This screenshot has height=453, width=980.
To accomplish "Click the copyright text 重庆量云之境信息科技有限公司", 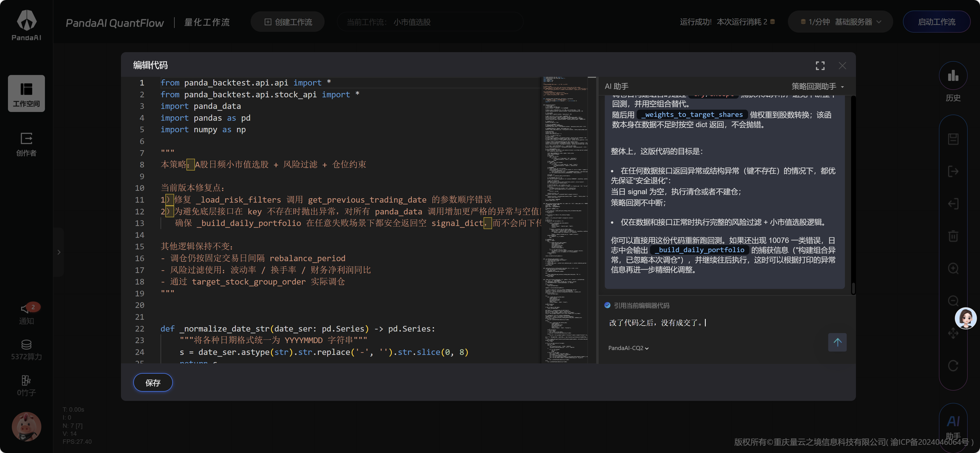I will (x=829, y=442).
